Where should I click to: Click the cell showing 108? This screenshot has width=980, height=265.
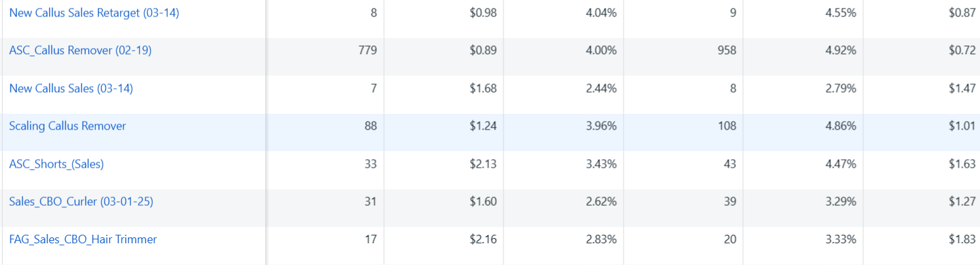tap(725, 126)
